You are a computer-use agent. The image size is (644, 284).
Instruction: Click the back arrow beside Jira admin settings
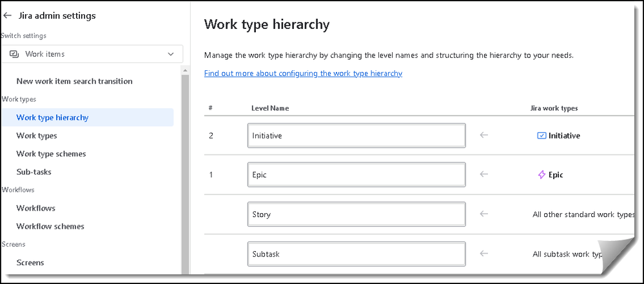(7, 15)
